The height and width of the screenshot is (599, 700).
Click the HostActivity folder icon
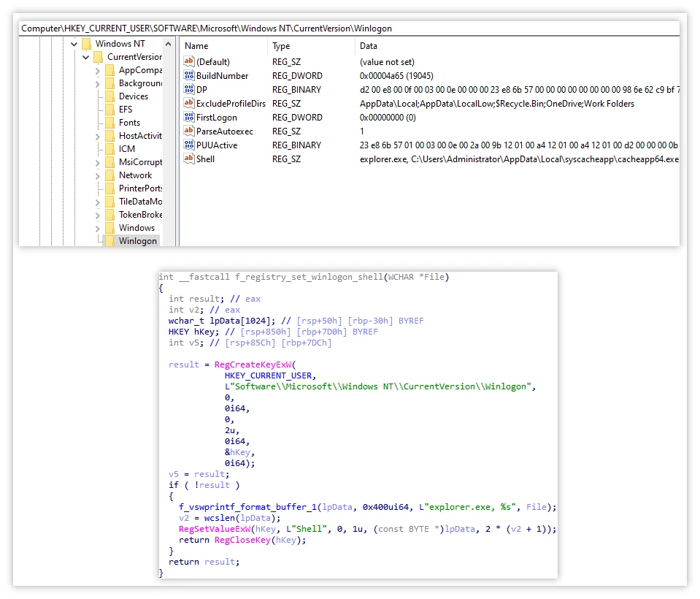(x=109, y=136)
